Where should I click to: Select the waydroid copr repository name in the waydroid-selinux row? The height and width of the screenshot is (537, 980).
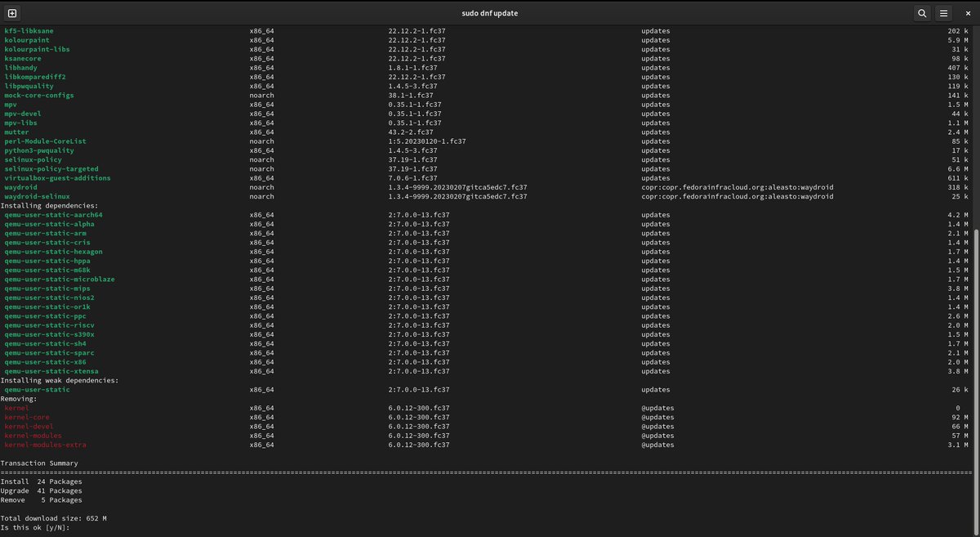(x=737, y=196)
